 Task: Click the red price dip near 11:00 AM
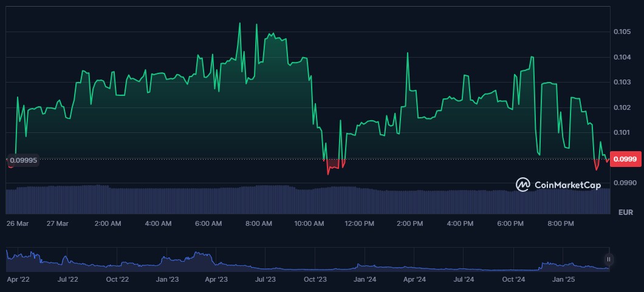click(x=333, y=165)
